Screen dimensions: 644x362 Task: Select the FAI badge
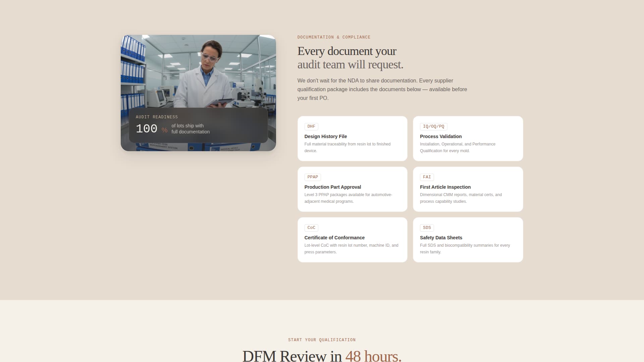pos(426,177)
